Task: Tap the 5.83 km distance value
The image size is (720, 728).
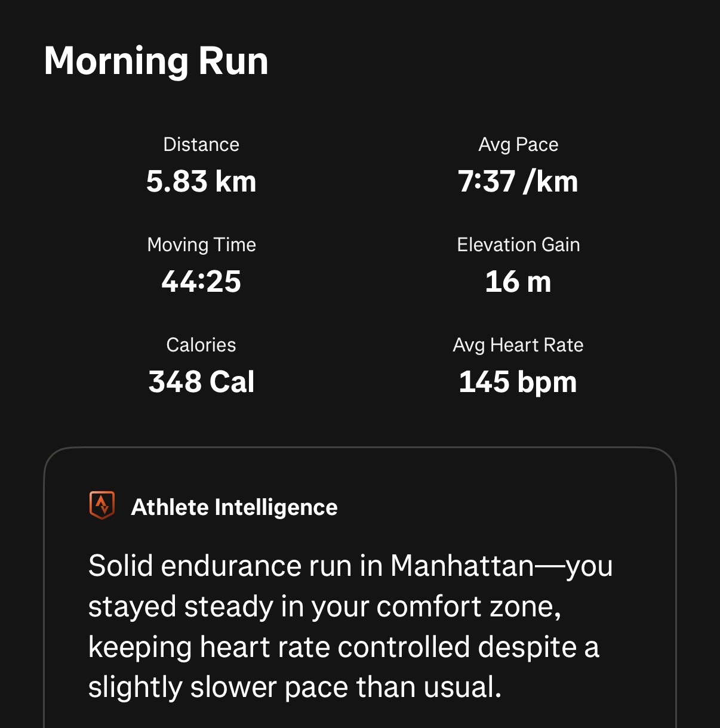Action: (201, 181)
